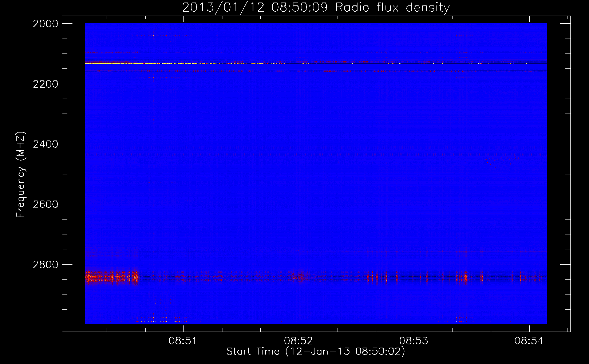Click the 'Start Time (12-Jan-13 08:50:02)' label

point(316,352)
